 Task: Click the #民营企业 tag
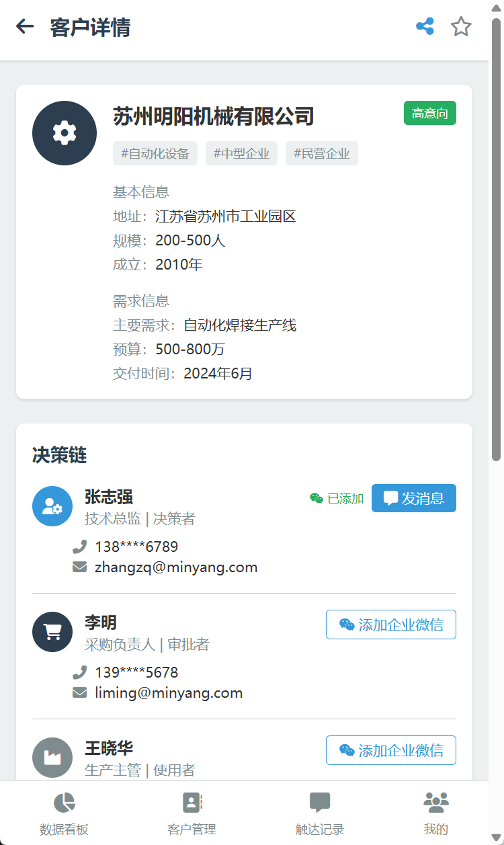point(322,153)
